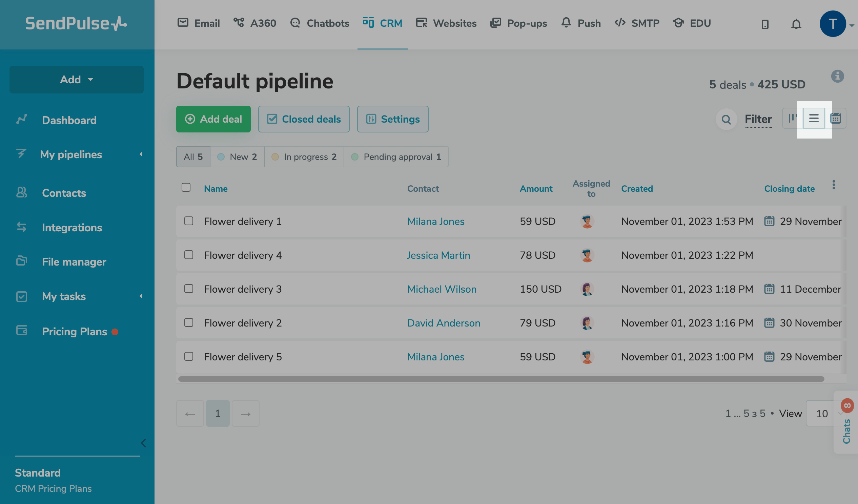Open notifications bell icon

tap(796, 24)
